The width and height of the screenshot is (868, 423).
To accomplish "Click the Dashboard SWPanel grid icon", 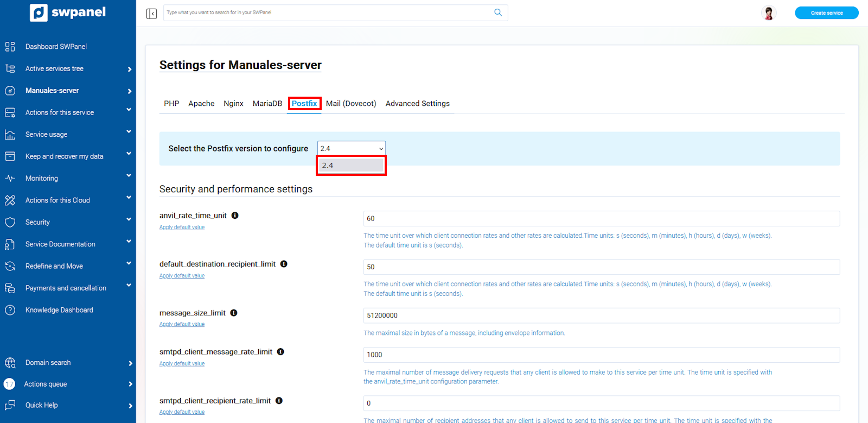I will 10,47.
